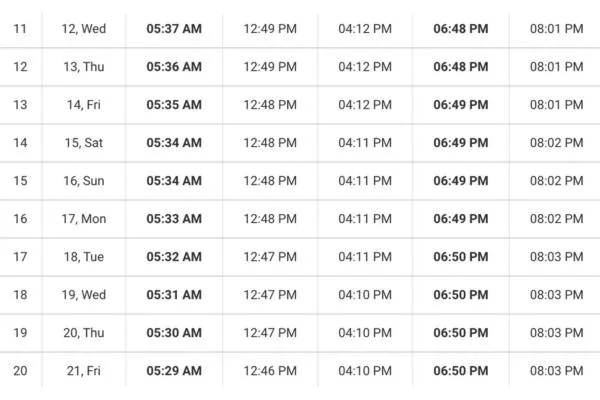Select the "18, Tue" date cell
600x400 pixels.
[84, 257]
